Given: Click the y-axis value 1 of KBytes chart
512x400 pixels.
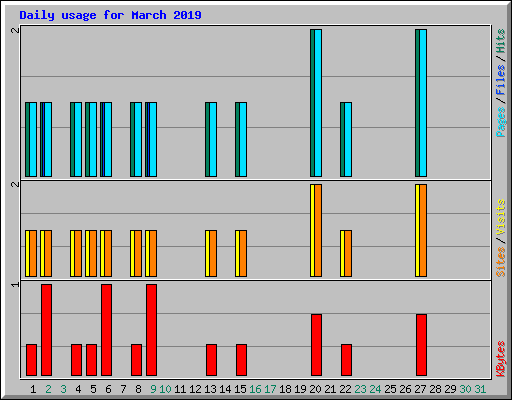Looking at the screenshot, I should [15, 284].
